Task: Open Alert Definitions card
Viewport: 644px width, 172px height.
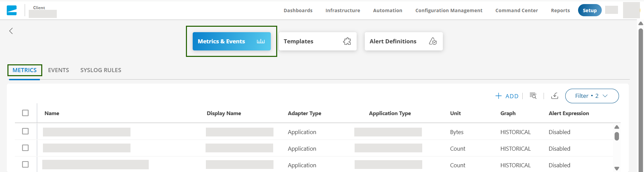Action: [403, 41]
